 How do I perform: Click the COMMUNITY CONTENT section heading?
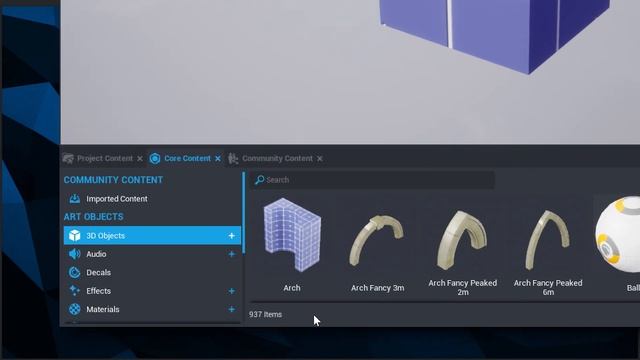pyautogui.click(x=113, y=180)
